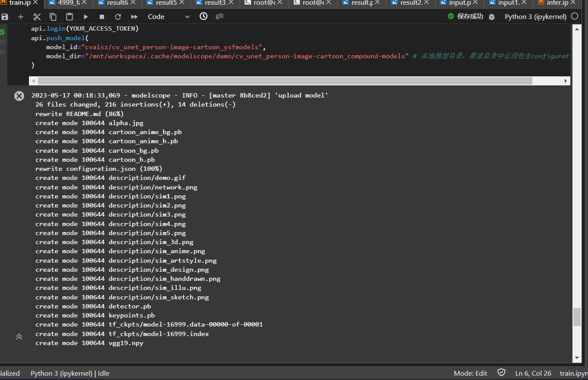Run the selected cell
Screen dimensions: 588x380
point(85,17)
